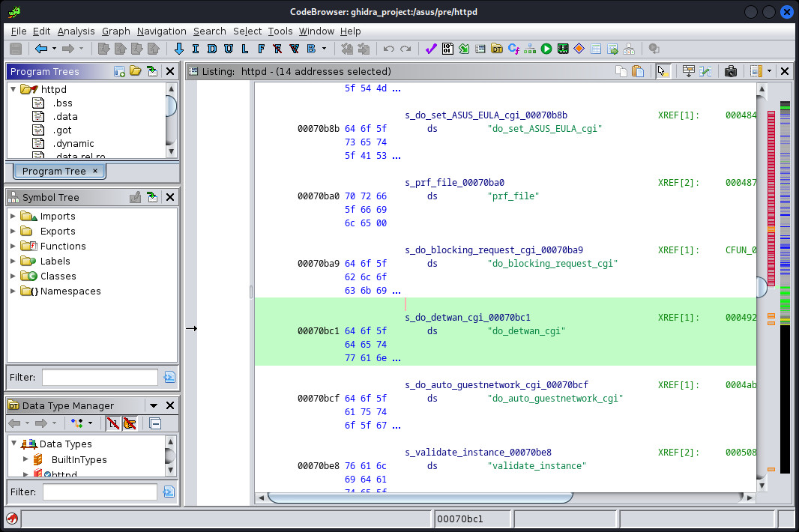Open Data Type Manager DT toolbar icon

497,49
